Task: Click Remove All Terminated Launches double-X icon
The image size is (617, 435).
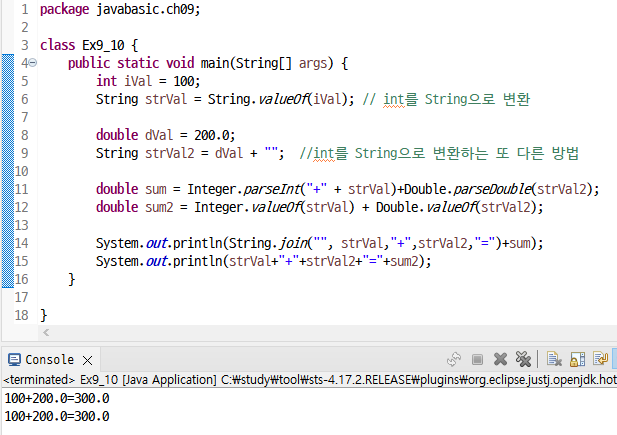Action: click(523, 359)
